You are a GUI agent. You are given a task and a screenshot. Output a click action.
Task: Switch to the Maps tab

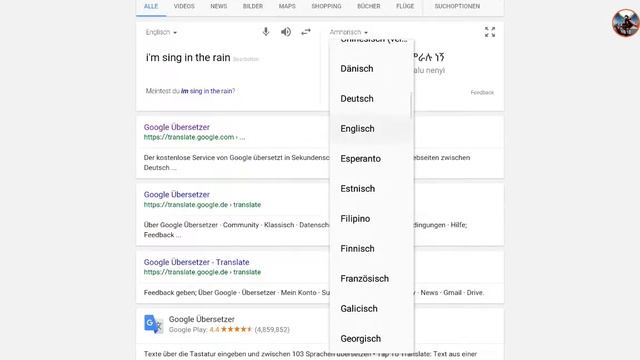[287, 7]
